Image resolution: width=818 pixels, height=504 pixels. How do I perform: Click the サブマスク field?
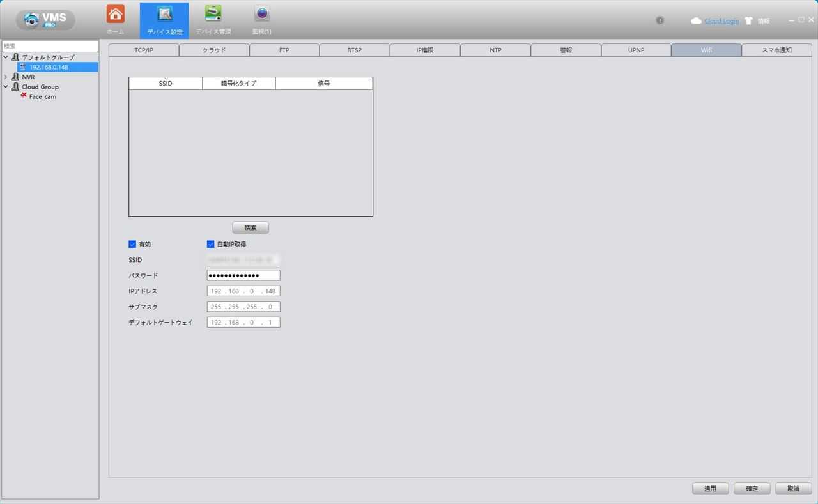tap(243, 307)
